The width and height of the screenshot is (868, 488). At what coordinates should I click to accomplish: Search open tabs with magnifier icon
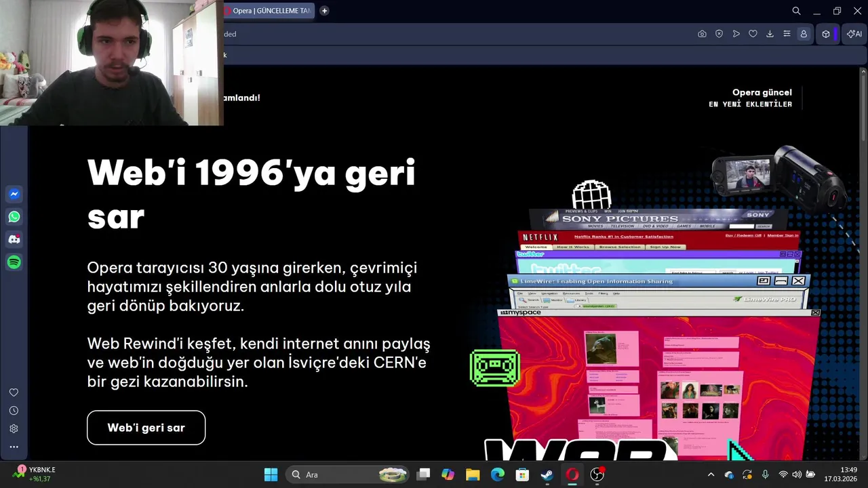[x=797, y=11]
